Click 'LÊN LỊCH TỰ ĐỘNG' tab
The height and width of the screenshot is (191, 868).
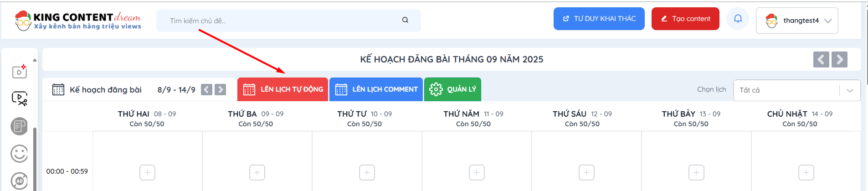[x=283, y=89]
